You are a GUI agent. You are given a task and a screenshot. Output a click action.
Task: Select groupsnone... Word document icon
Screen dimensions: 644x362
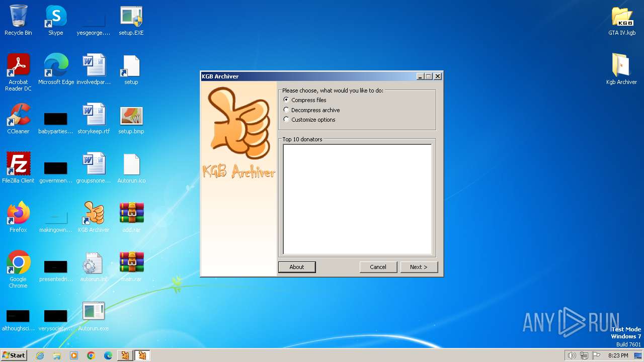point(94,168)
